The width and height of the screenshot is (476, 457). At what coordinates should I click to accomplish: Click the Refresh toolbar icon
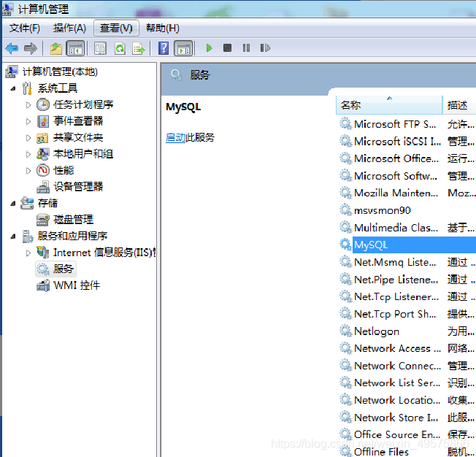[x=120, y=48]
